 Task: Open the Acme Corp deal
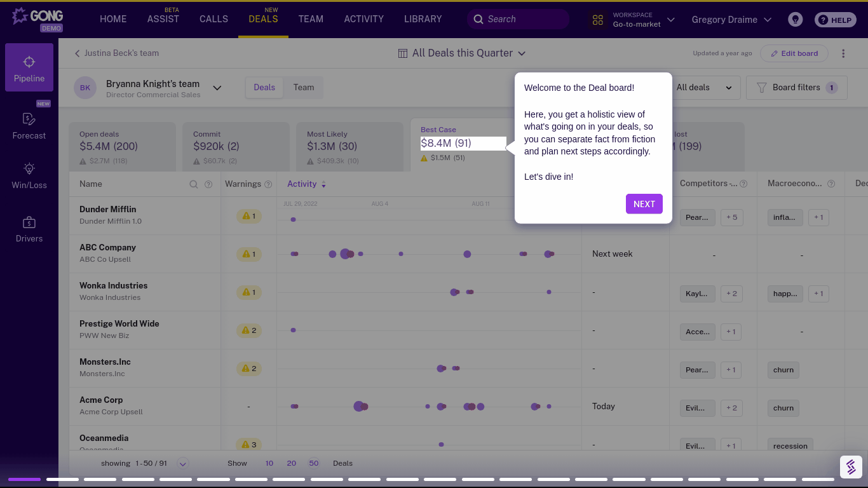pos(101,400)
